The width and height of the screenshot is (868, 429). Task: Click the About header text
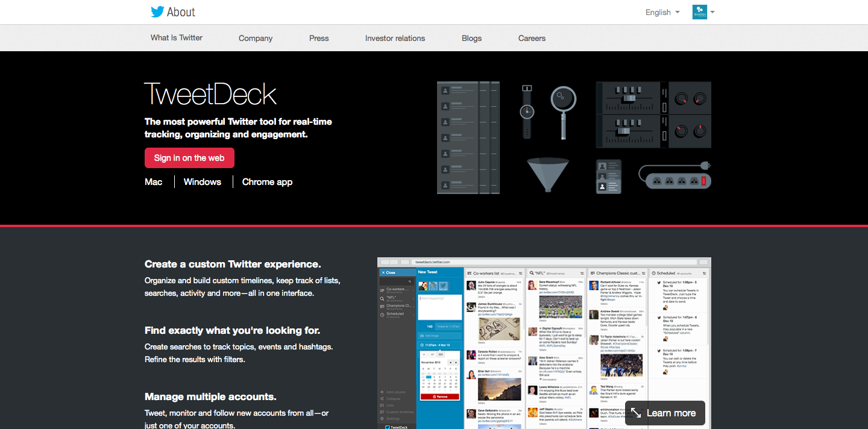181,12
